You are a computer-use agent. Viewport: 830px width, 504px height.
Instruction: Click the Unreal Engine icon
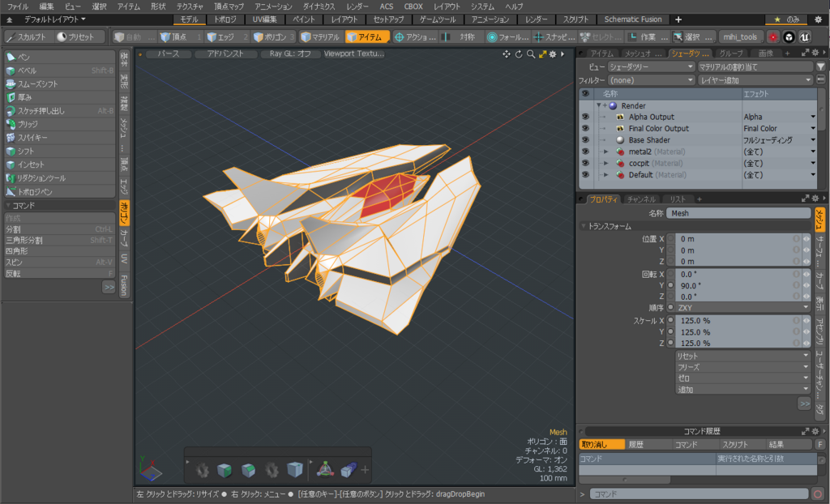pyautogui.click(x=805, y=37)
